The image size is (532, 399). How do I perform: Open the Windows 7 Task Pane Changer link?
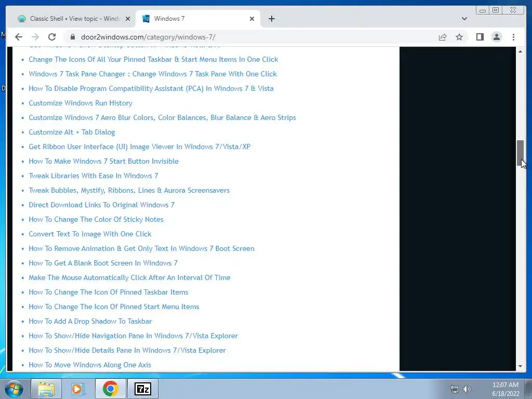point(153,74)
